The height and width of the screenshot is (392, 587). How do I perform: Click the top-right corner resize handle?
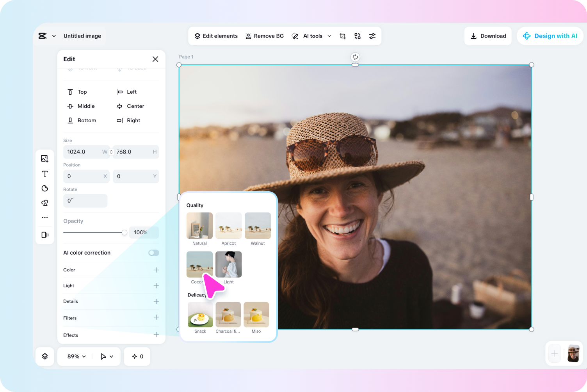pos(532,65)
